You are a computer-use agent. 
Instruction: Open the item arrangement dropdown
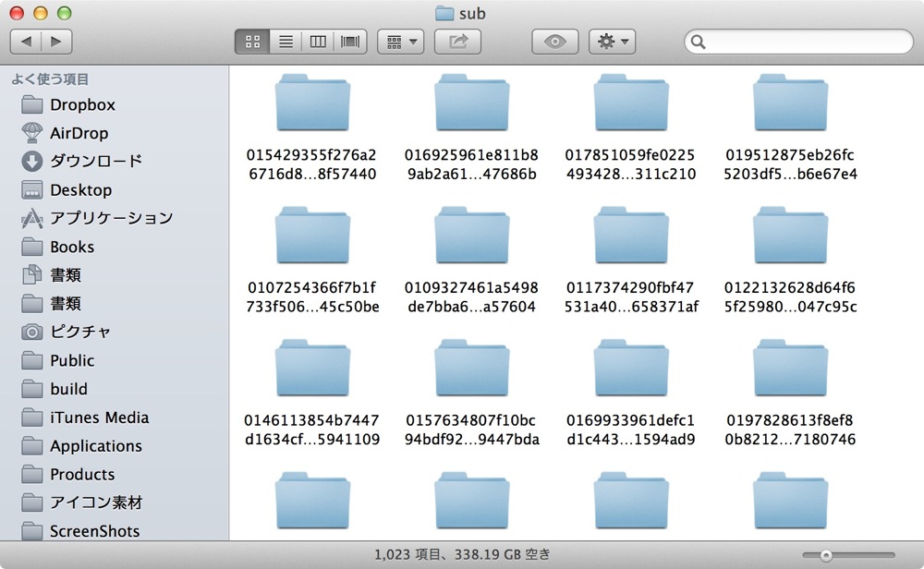401,42
